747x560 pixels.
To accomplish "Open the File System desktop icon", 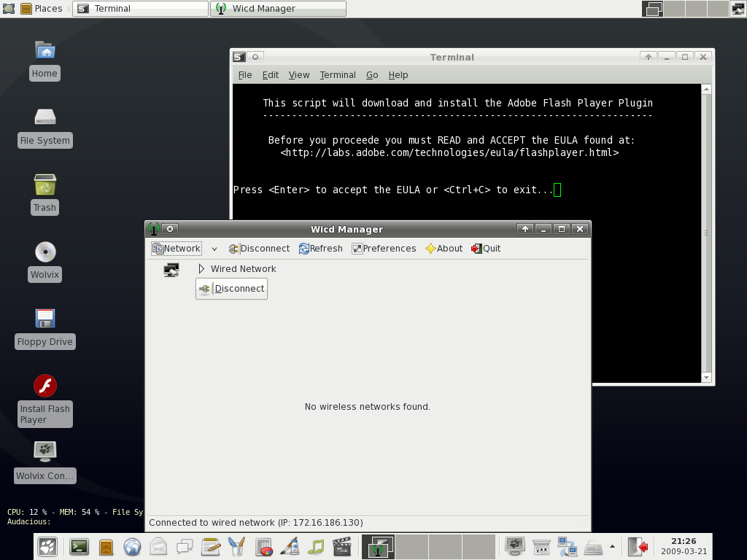I will (44, 128).
